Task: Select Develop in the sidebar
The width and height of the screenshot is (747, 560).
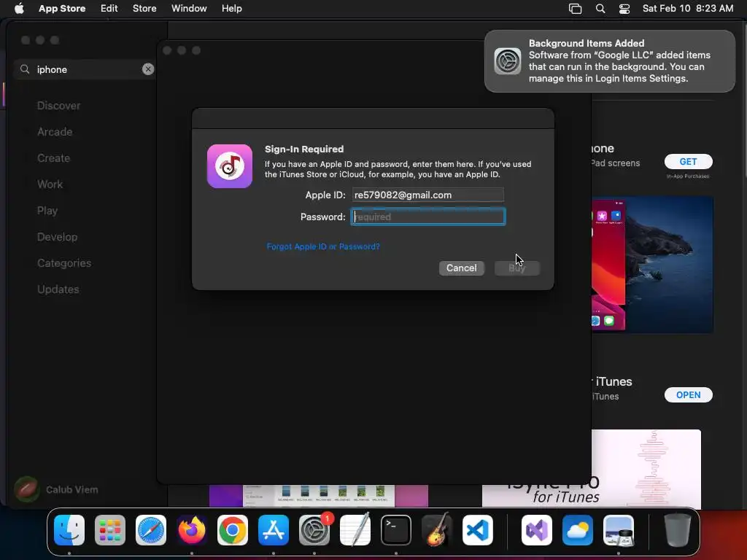Action: pos(57,237)
